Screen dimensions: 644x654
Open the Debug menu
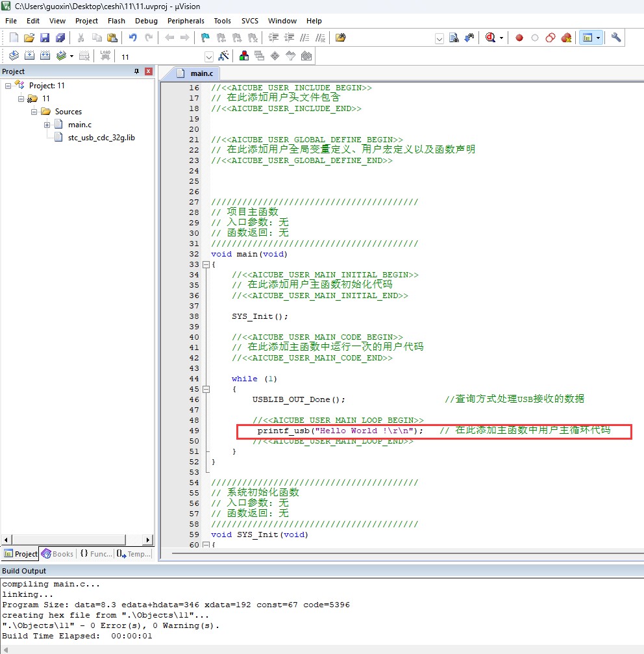(x=146, y=21)
